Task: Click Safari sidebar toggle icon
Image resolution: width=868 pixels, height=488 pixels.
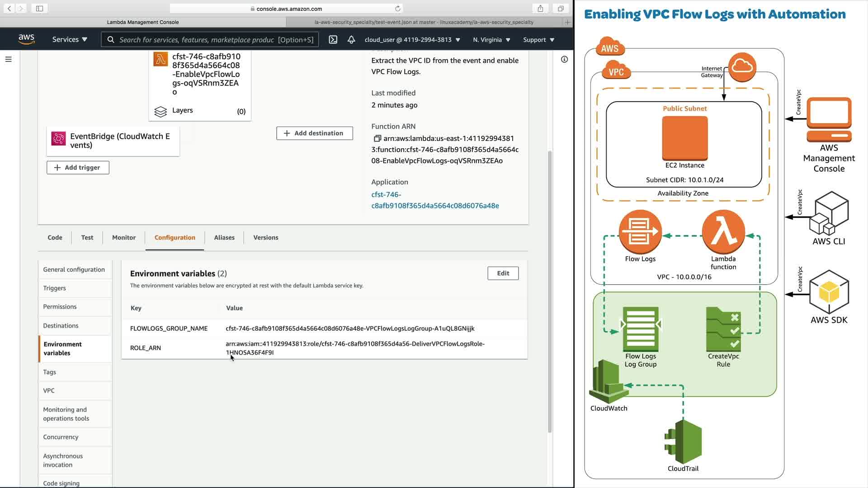Action: pyautogui.click(x=39, y=9)
